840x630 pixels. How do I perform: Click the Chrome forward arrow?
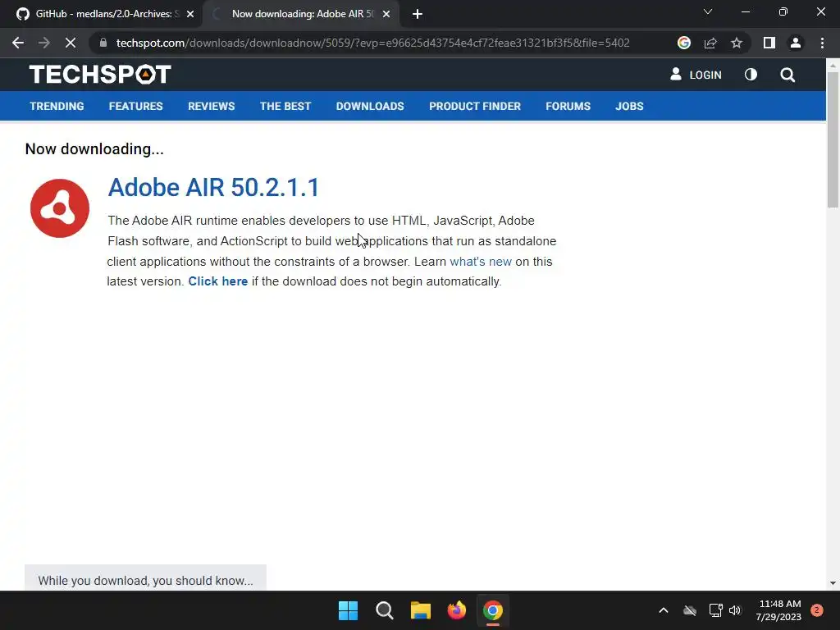point(44,43)
